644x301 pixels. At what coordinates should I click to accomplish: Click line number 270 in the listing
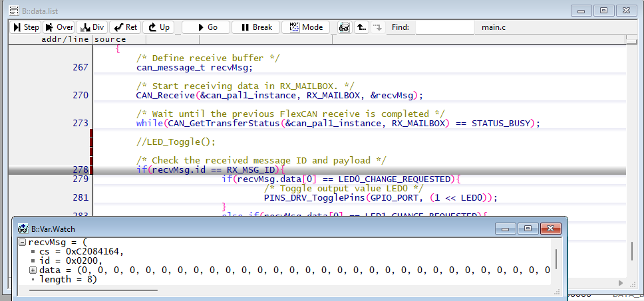[x=80, y=95]
